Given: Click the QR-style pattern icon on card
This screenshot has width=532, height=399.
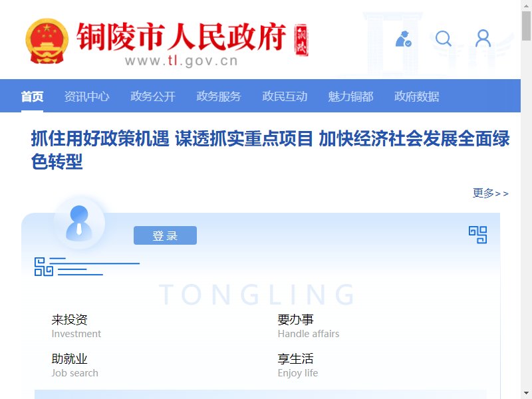Looking at the screenshot, I should click(477, 235).
